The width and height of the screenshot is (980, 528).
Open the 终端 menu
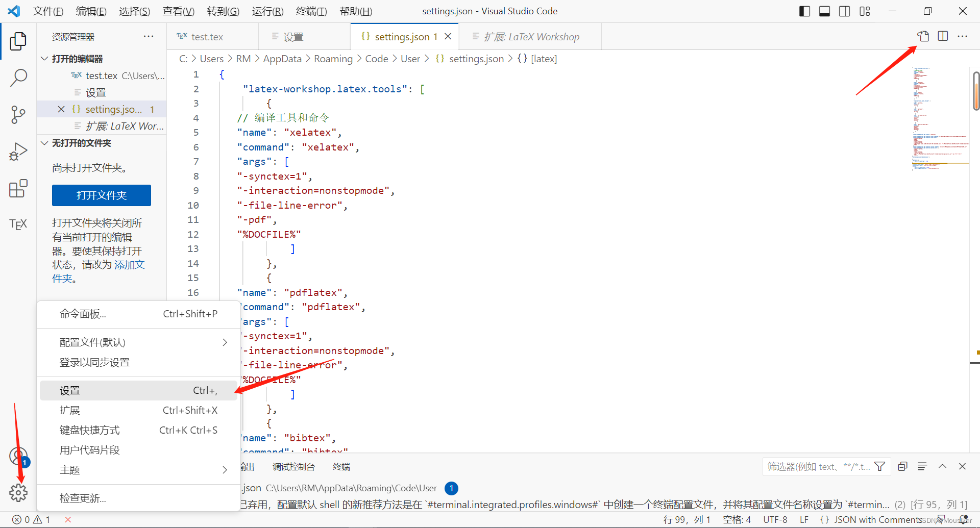pos(311,11)
